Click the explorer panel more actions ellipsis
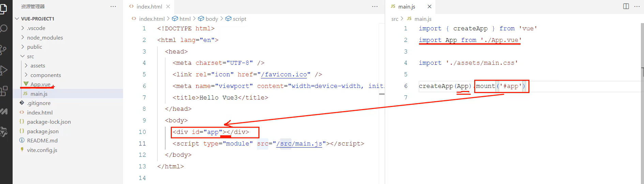 [113, 6]
